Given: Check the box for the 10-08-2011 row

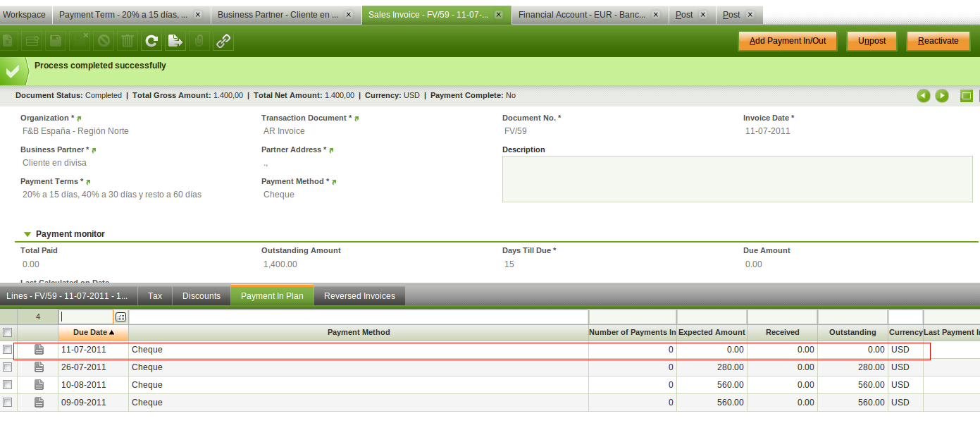Looking at the screenshot, I should point(8,385).
